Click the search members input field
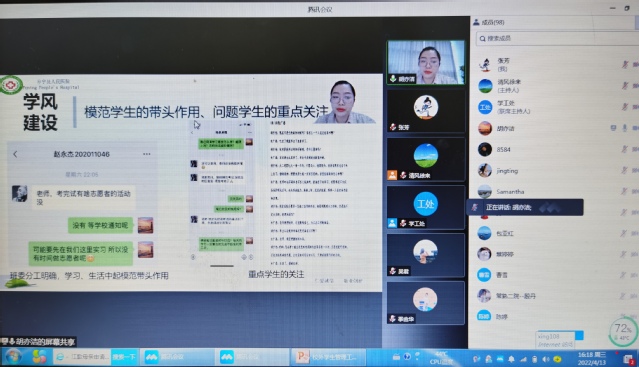 557,38
